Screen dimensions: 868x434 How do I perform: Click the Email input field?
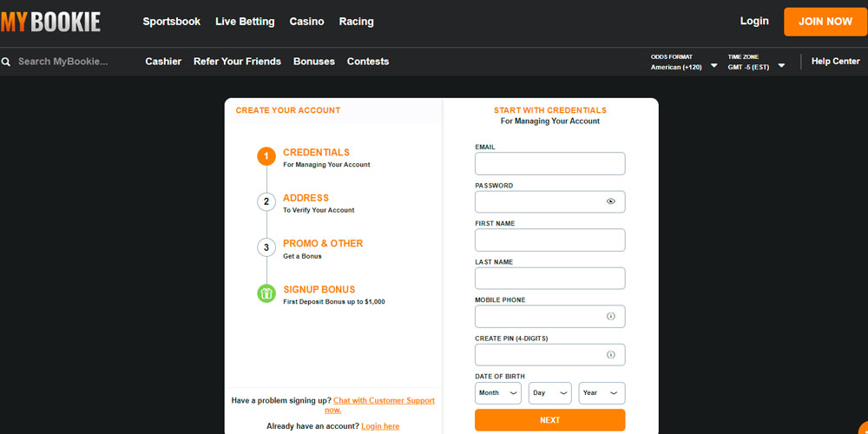pos(549,164)
